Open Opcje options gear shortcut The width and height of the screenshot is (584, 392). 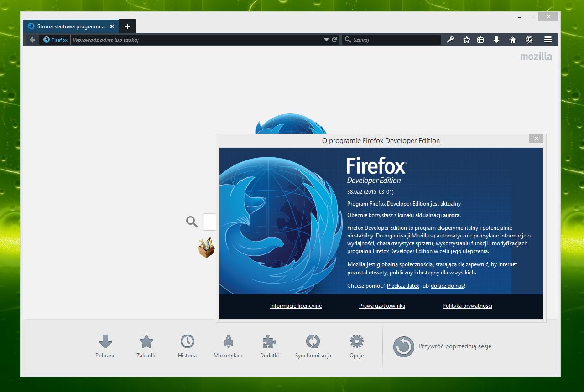coord(357,346)
